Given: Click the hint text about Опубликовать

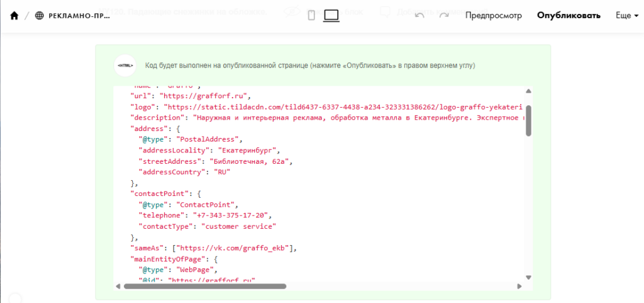Looking at the screenshot, I should click(310, 66).
